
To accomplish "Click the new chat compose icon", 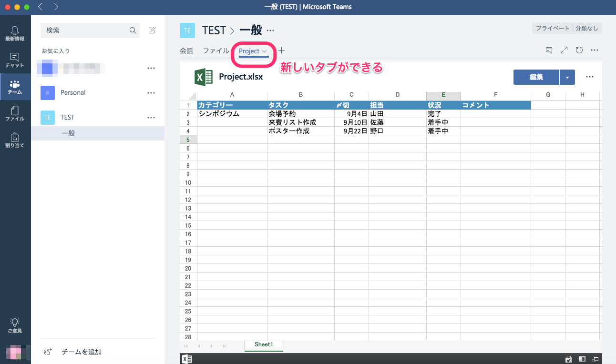I will coord(152,30).
